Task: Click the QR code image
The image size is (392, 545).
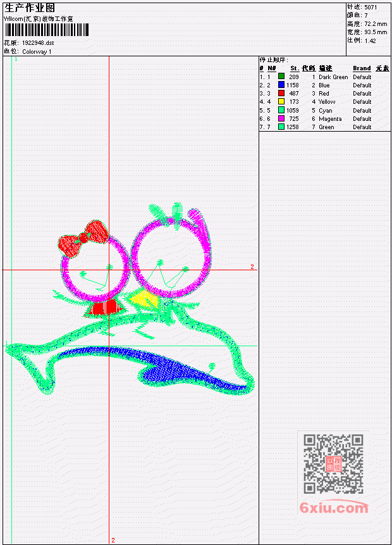Action: (x=333, y=464)
